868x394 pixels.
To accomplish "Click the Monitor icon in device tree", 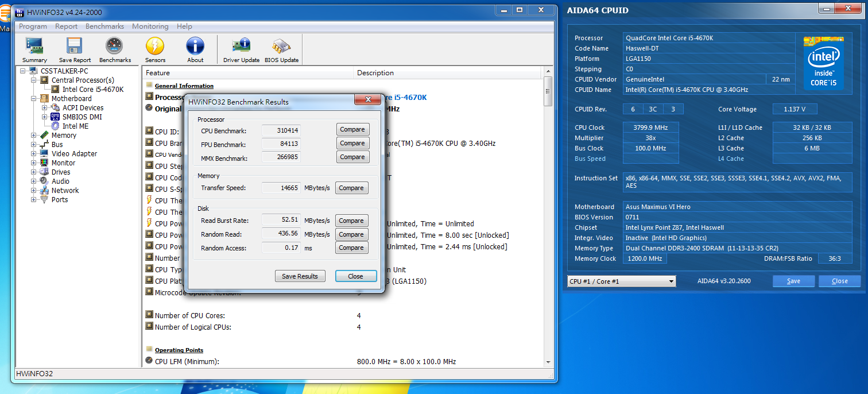I will (44, 163).
